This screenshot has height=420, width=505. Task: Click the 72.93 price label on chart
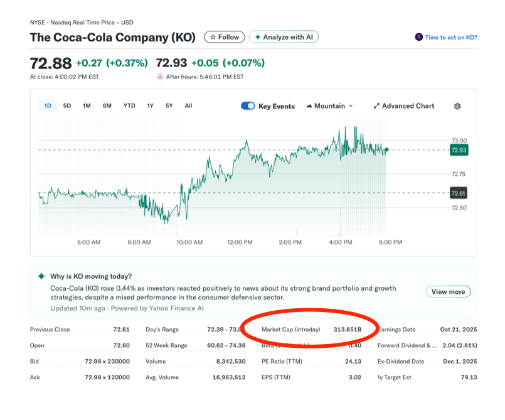(459, 150)
